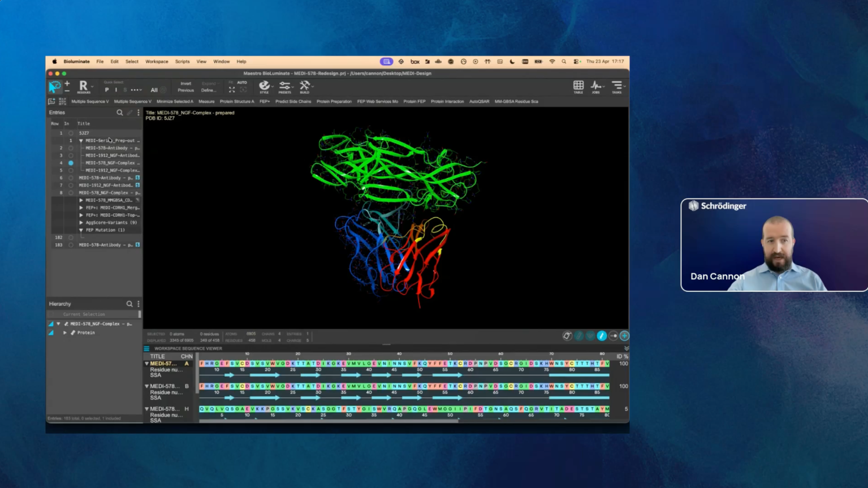The width and height of the screenshot is (868, 488).
Task: Open the project Table panel
Action: tap(578, 87)
